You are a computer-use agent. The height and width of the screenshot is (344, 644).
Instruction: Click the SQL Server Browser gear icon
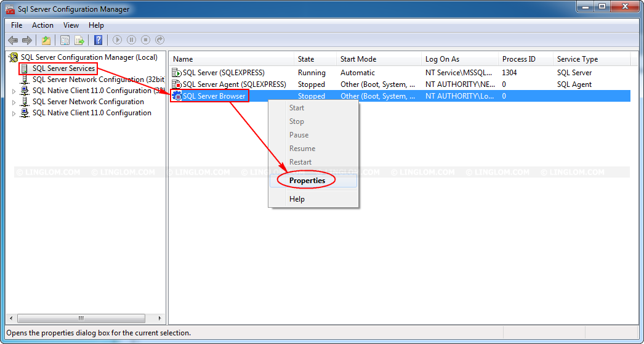177,96
